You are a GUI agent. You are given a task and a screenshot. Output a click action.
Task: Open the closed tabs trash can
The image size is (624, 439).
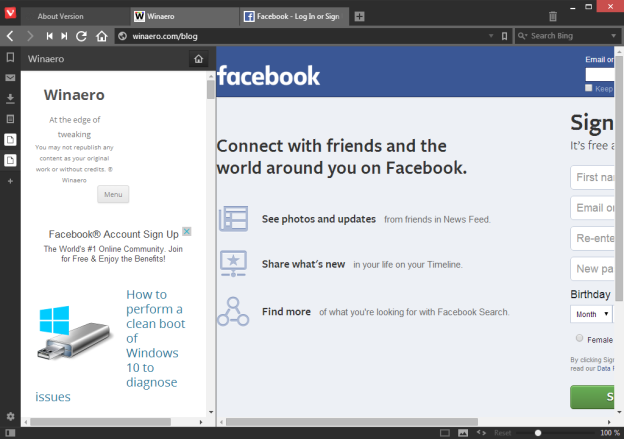coord(553,16)
